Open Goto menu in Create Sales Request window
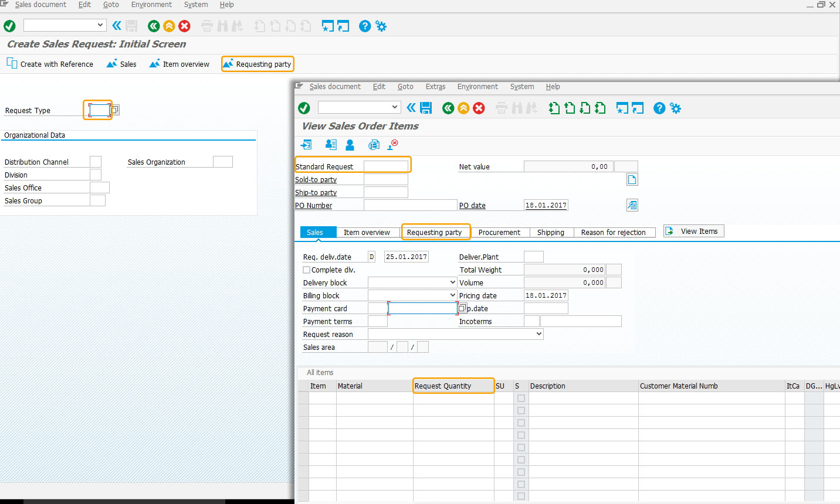 click(111, 5)
